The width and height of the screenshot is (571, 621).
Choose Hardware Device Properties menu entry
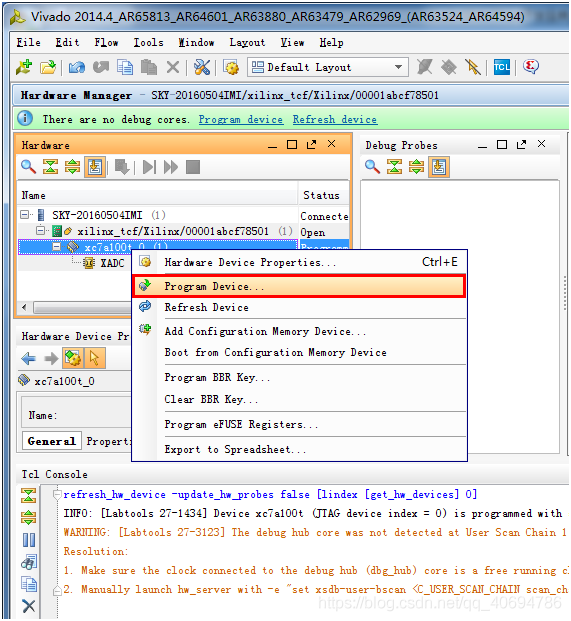299,262
